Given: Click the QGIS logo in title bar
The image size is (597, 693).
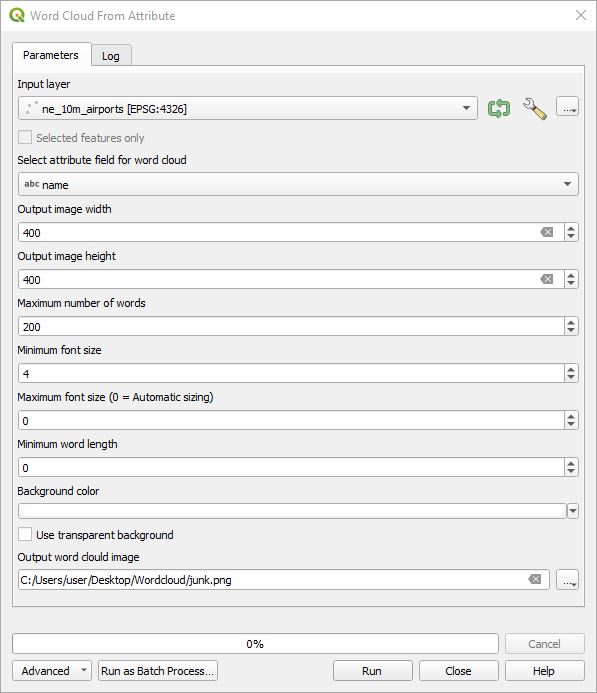Looking at the screenshot, I should 17,15.
